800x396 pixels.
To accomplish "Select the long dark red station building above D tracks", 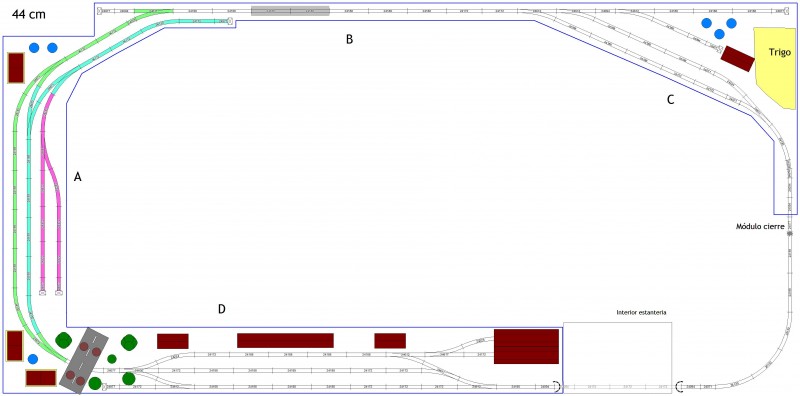I will click(285, 340).
